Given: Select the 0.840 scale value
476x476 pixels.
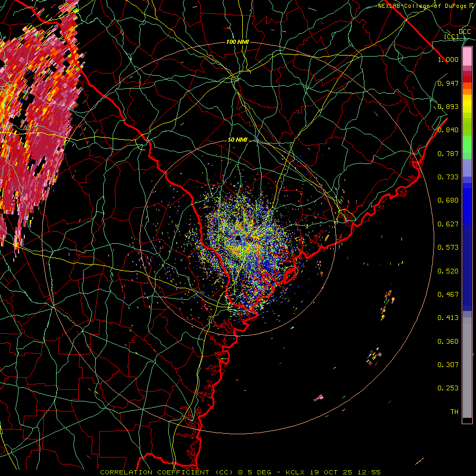Looking at the screenshot, I should coord(448,130).
